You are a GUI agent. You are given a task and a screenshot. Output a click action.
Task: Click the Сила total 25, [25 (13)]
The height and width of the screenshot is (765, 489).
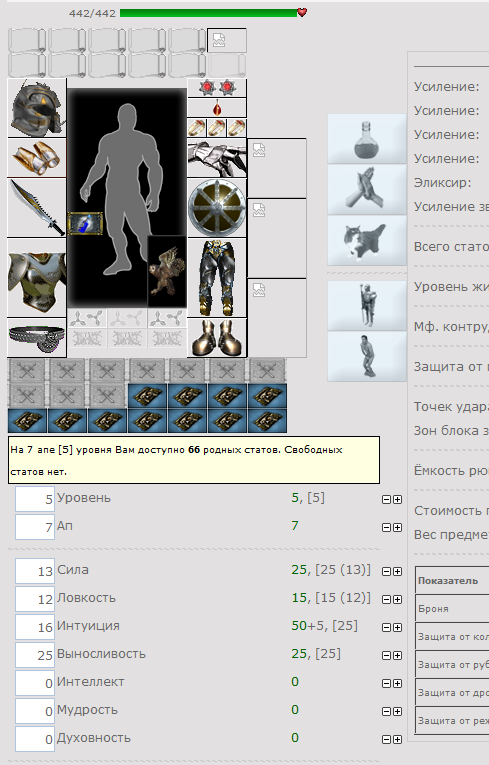coord(331,570)
